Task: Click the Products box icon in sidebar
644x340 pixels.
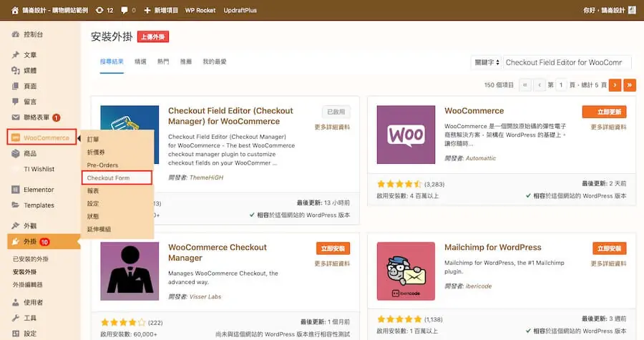Action: coord(16,154)
